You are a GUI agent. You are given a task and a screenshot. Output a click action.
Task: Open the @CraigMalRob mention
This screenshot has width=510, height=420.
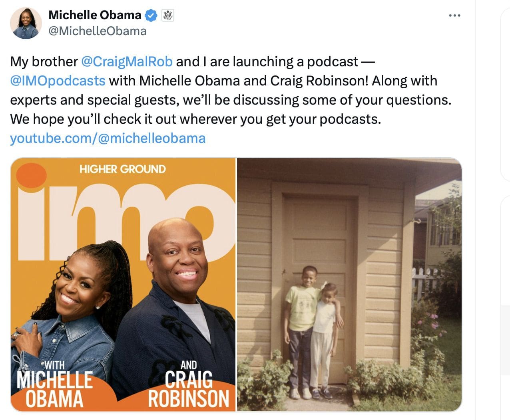pos(127,61)
